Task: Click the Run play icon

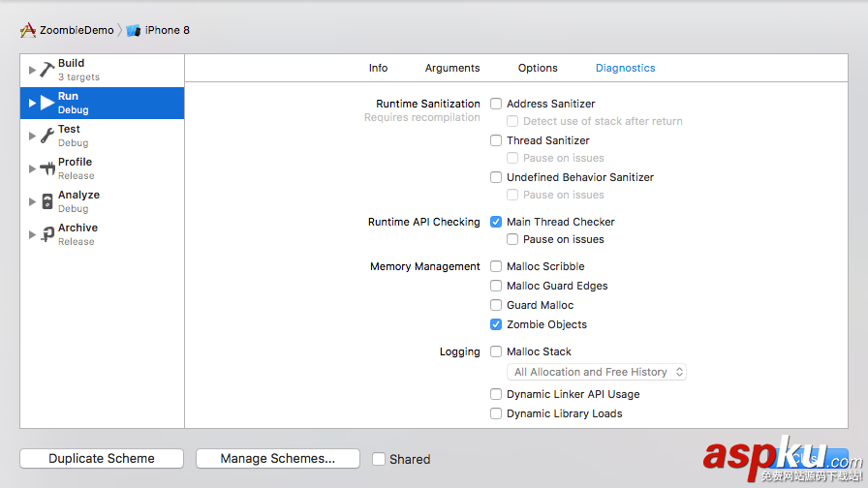Action: pyautogui.click(x=47, y=103)
